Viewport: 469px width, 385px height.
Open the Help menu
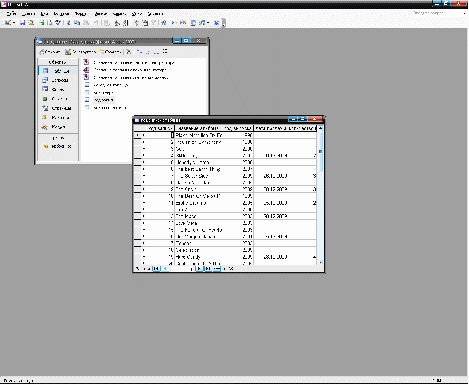click(155, 14)
